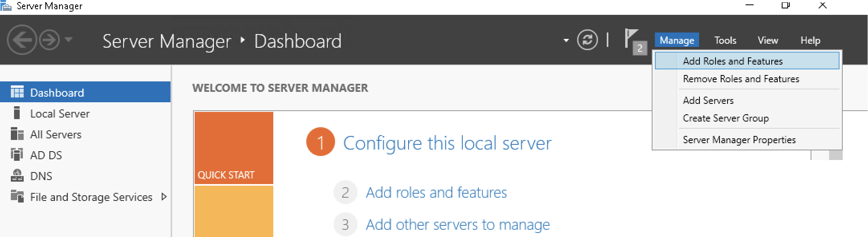Select the Local Server sidebar icon
This screenshot has height=237, width=868.
(x=17, y=113)
